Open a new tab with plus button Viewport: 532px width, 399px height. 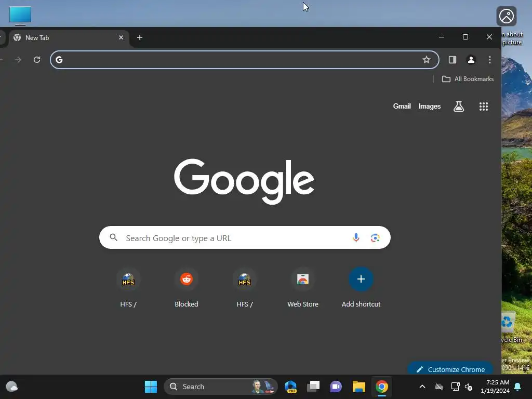(x=139, y=37)
